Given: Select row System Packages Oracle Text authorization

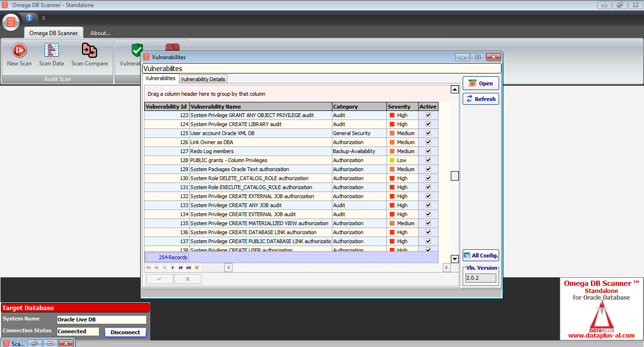Looking at the screenshot, I should pos(291,169).
